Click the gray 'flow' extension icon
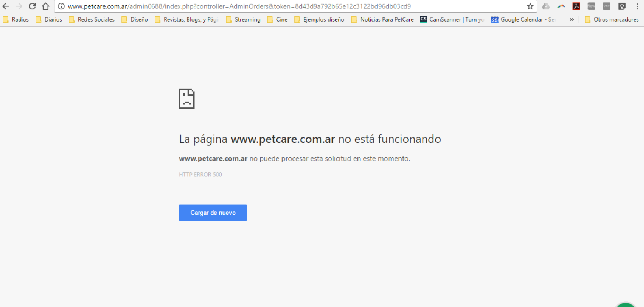644x307 pixels. [x=591, y=6]
